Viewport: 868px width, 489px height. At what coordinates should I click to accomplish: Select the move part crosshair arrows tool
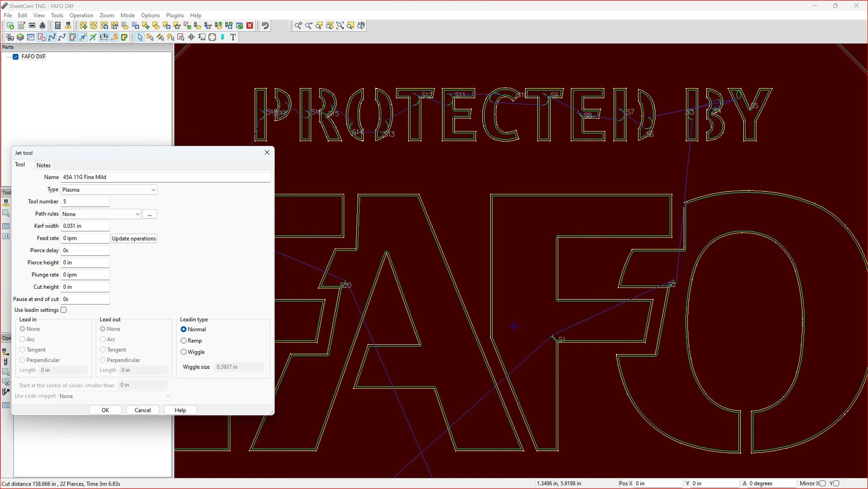191,37
